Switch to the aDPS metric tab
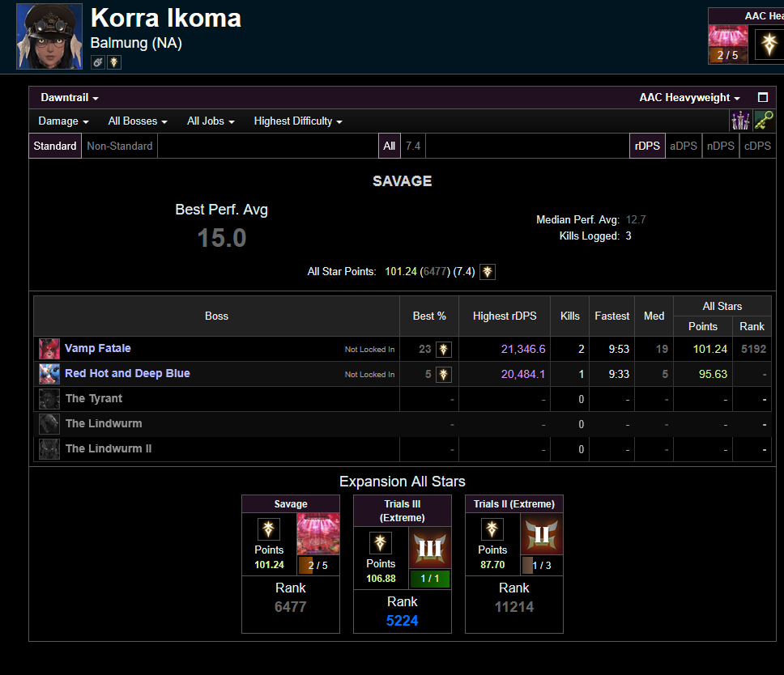 click(x=684, y=146)
